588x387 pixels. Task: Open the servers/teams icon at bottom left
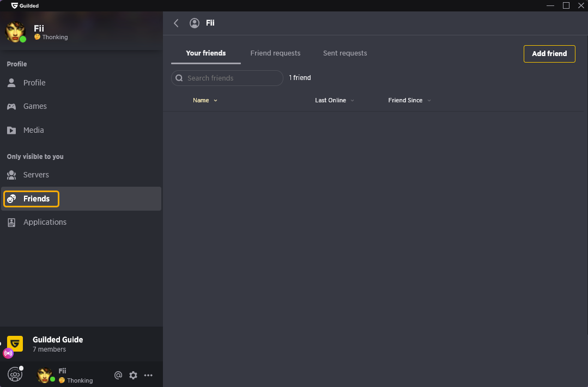[x=15, y=374]
